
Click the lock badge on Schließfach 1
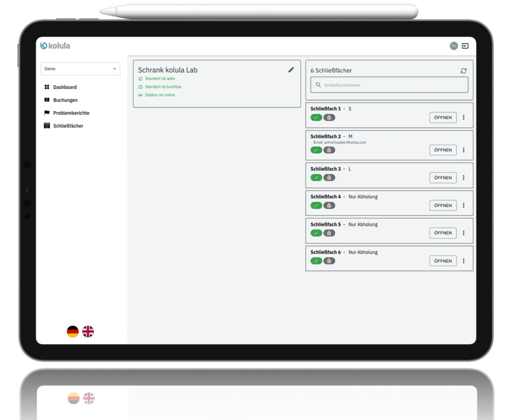(x=329, y=117)
